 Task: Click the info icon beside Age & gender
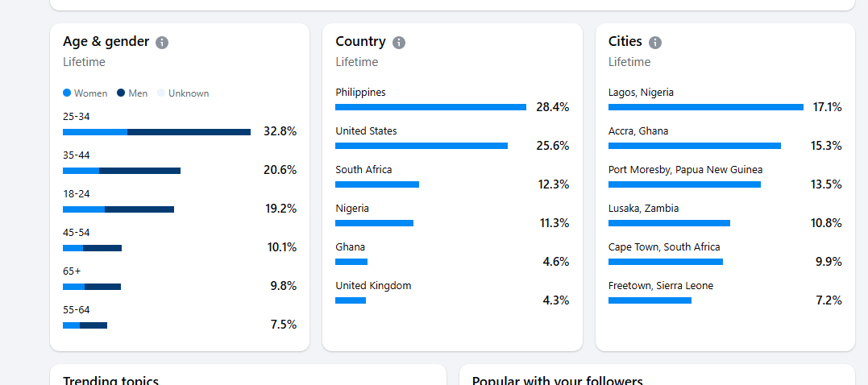(x=162, y=43)
